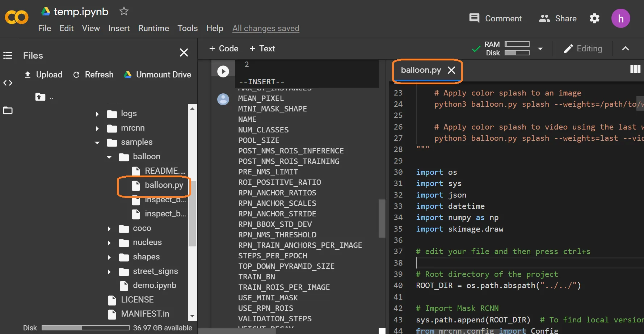644x334 pixels.
Task: Show the table of contents sidebar
Action: click(x=8, y=55)
